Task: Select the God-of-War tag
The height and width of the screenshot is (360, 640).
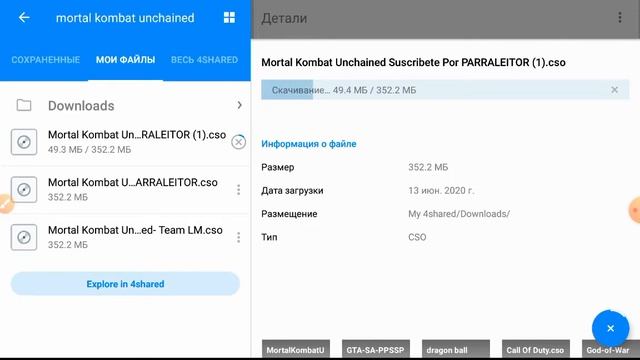Action: [611, 350]
